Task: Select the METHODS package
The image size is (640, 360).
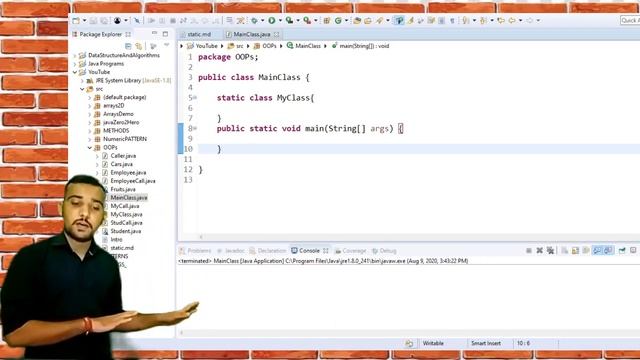Action: (116, 131)
